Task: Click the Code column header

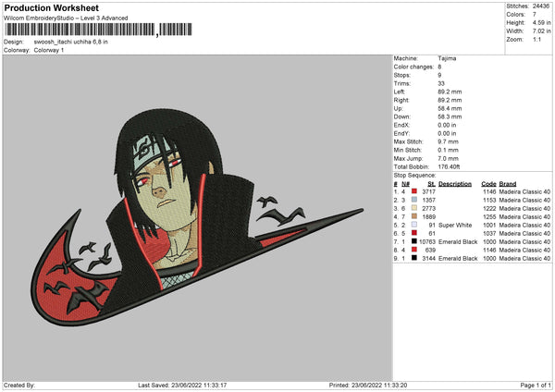Action: [488, 184]
